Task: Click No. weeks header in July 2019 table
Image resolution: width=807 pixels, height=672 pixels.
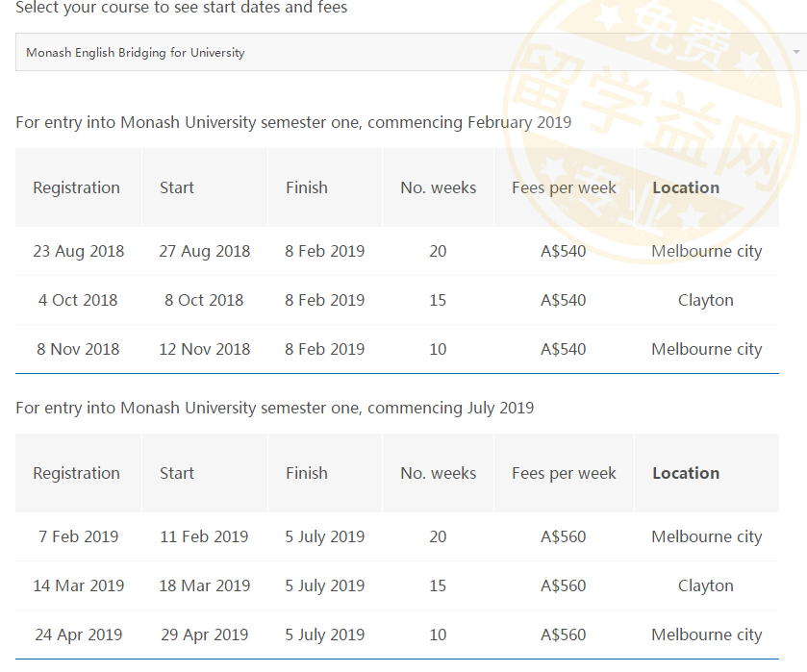Action: [438, 473]
